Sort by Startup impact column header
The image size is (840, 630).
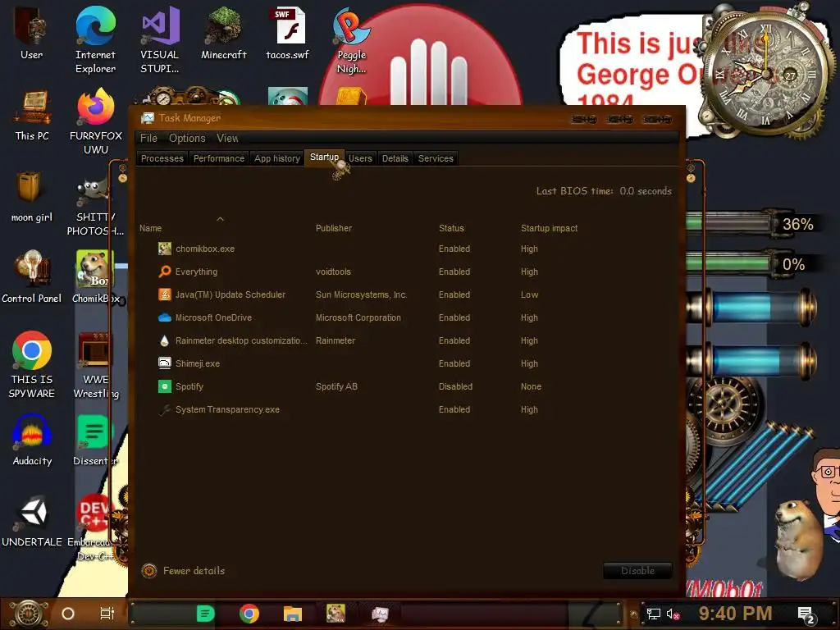(x=549, y=228)
